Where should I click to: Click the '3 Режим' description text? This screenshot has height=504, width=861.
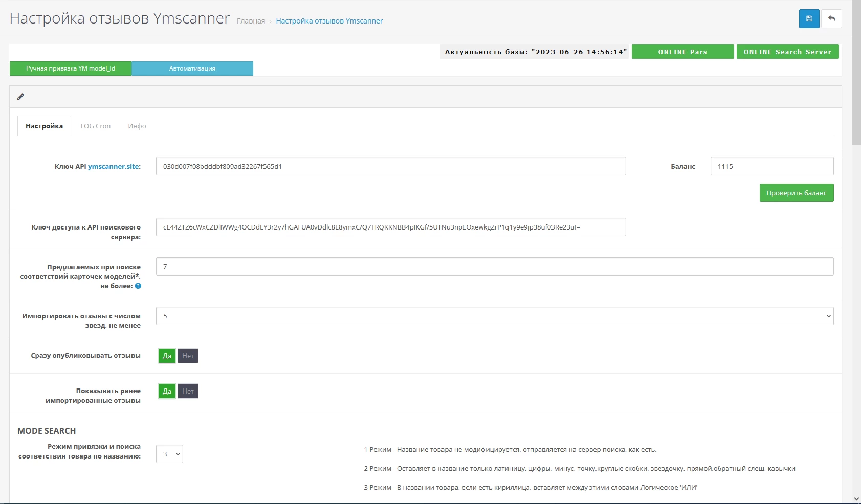pyautogui.click(x=531, y=488)
